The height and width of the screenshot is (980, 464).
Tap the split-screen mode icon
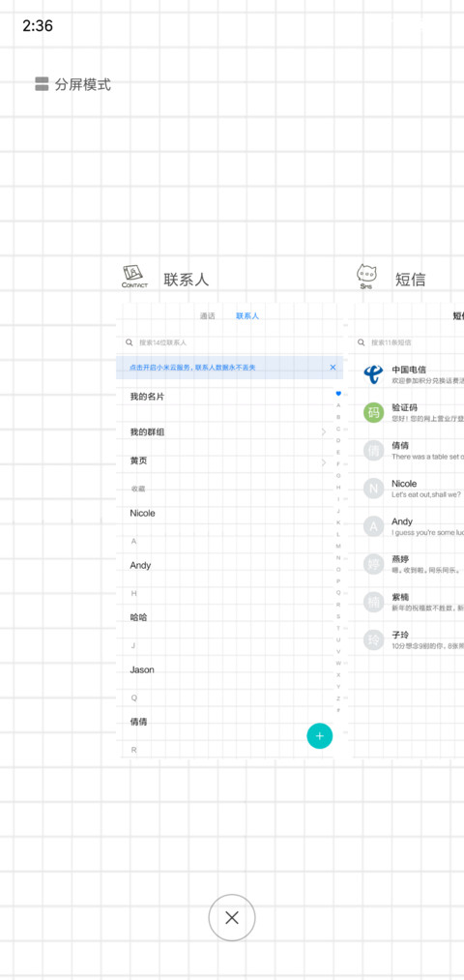(42, 84)
